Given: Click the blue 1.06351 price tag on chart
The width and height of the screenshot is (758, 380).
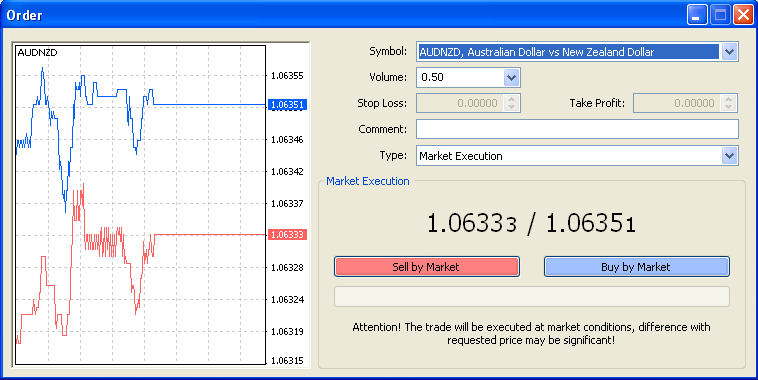Looking at the screenshot, I should click(287, 105).
